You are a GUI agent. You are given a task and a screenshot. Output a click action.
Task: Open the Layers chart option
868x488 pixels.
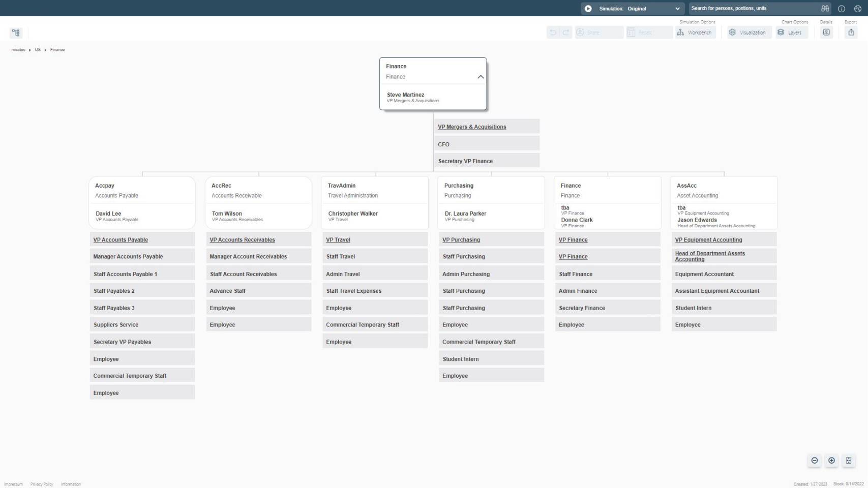[x=791, y=32]
